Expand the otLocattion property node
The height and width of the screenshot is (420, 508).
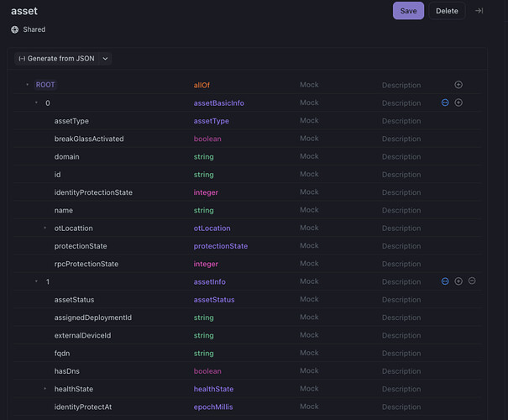coord(45,228)
